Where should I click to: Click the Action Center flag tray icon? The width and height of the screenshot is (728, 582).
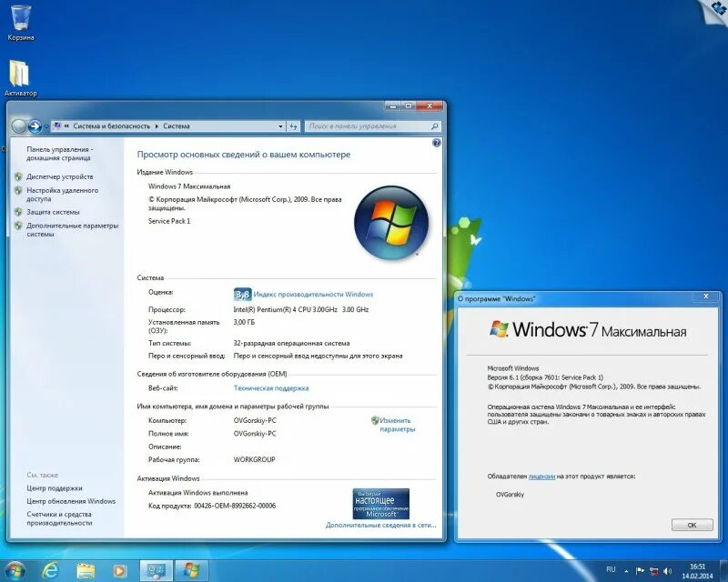click(640, 571)
